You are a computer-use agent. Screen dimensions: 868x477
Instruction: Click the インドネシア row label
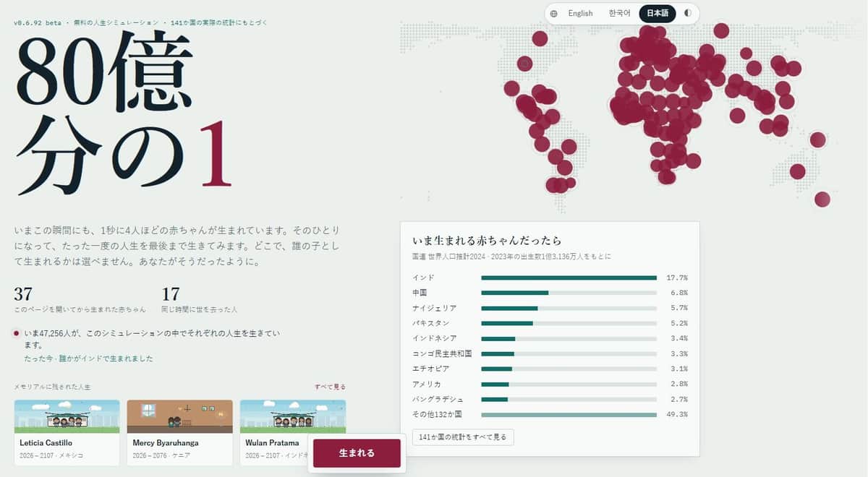[x=434, y=338]
